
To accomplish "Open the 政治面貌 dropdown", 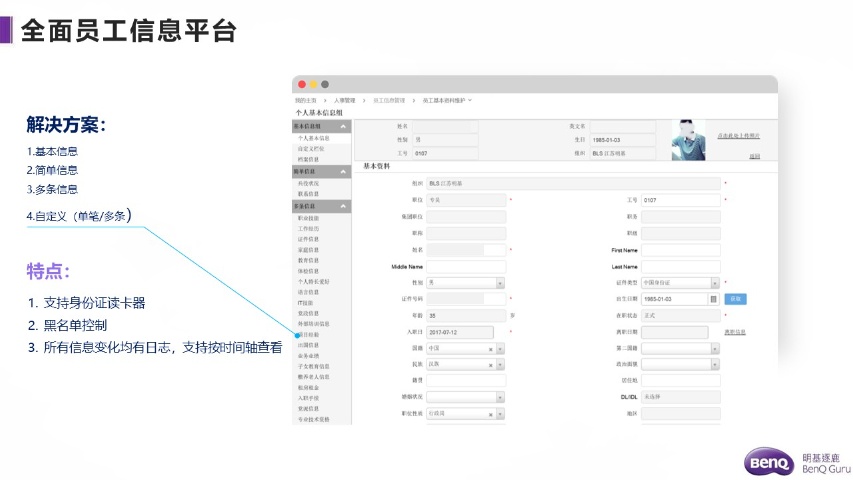I will 681,364.
